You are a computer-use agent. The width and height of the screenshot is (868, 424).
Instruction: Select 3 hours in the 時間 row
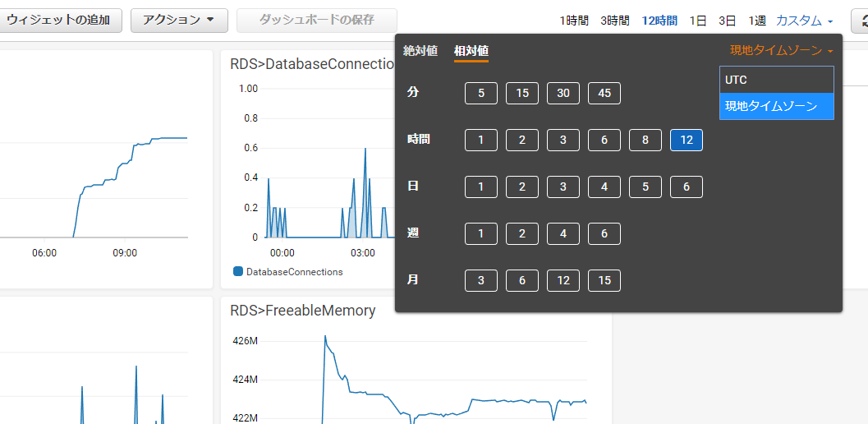[x=563, y=141]
